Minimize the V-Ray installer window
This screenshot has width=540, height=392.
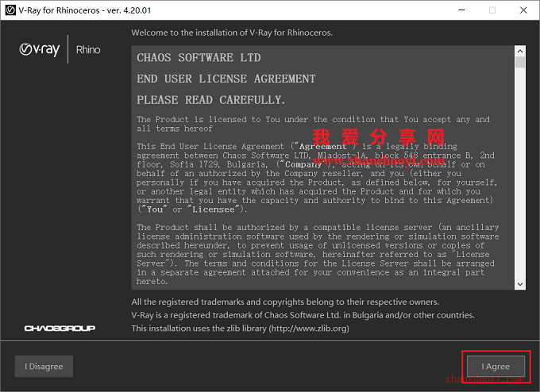tap(461, 10)
